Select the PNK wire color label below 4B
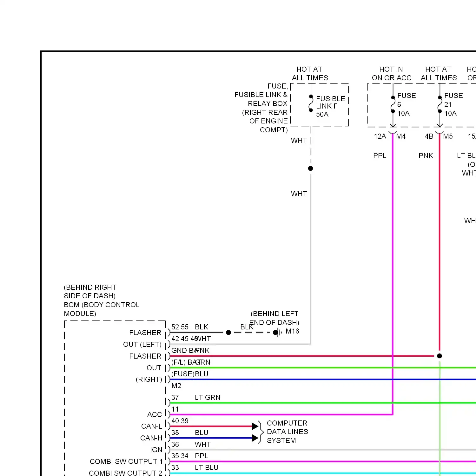Viewport: 476px width, 476px height. (426, 156)
